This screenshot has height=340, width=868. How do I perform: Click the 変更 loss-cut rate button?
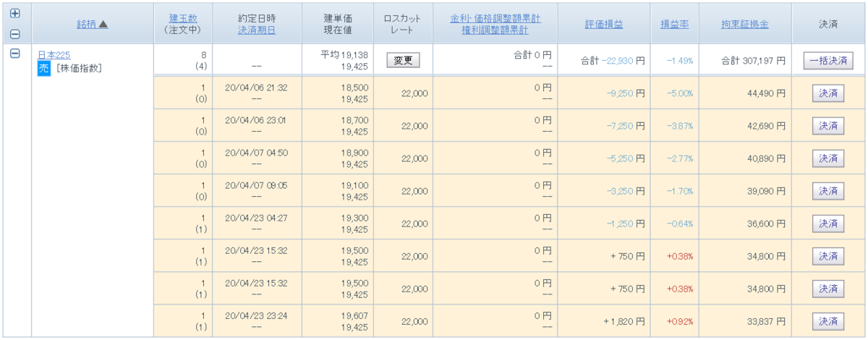[403, 61]
